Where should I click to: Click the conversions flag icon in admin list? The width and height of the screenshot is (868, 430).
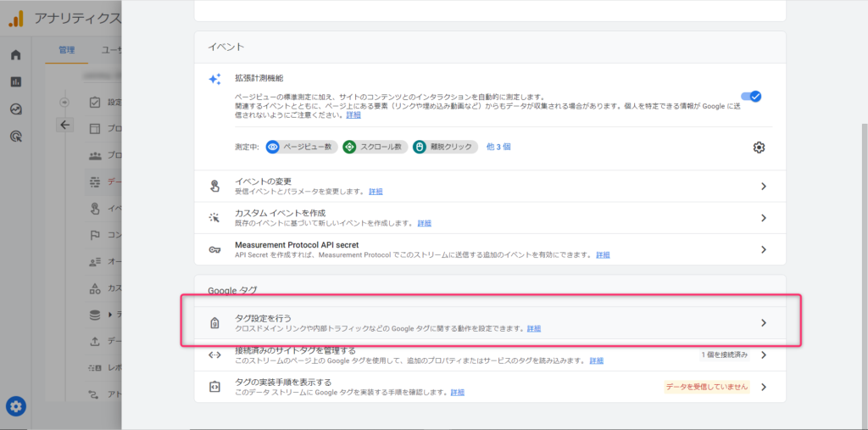pyautogui.click(x=95, y=235)
